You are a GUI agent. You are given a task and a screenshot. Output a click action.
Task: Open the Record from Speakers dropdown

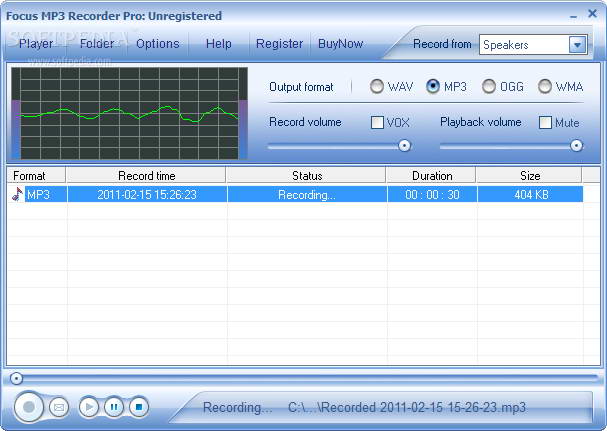click(x=577, y=45)
